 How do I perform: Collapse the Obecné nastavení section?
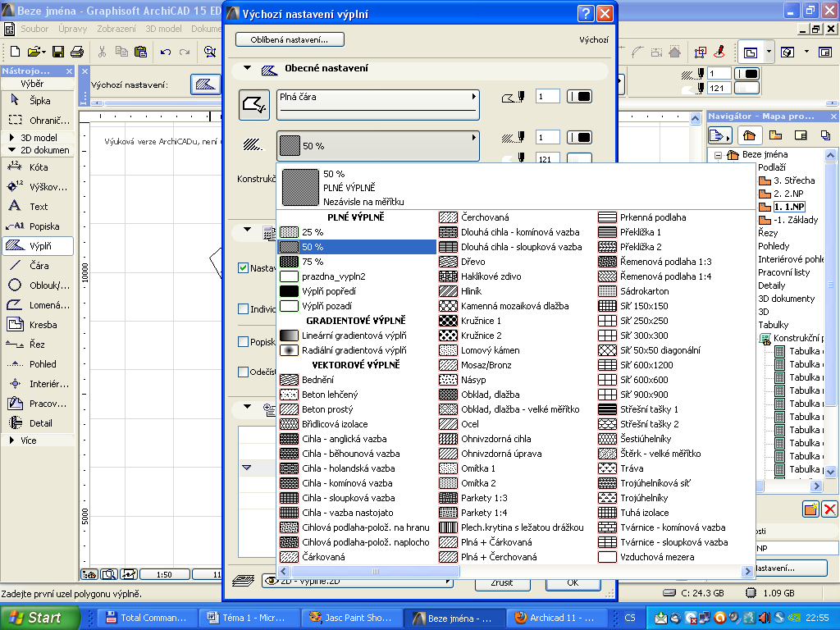[x=247, y=68]
